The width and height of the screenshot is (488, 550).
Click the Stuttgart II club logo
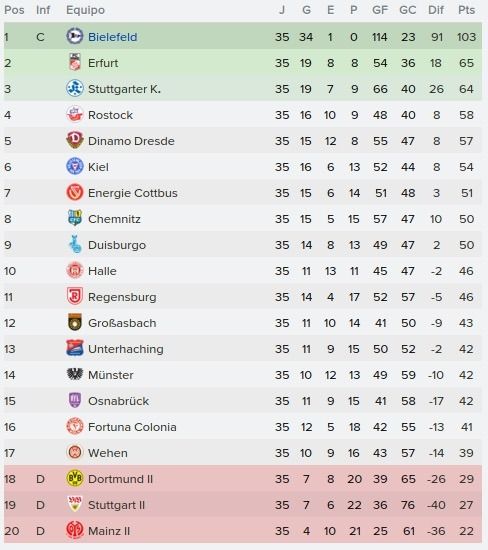click(74, 504)
